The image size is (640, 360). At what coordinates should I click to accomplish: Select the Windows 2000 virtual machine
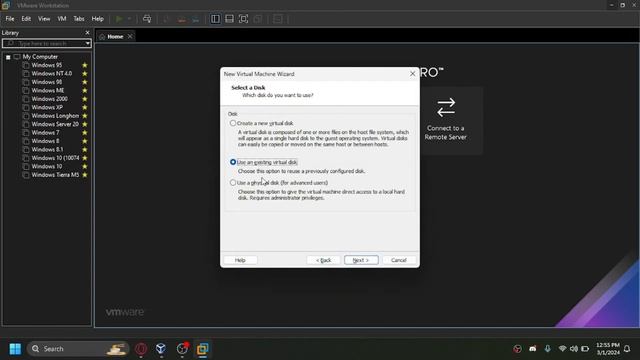coord(49,99)
